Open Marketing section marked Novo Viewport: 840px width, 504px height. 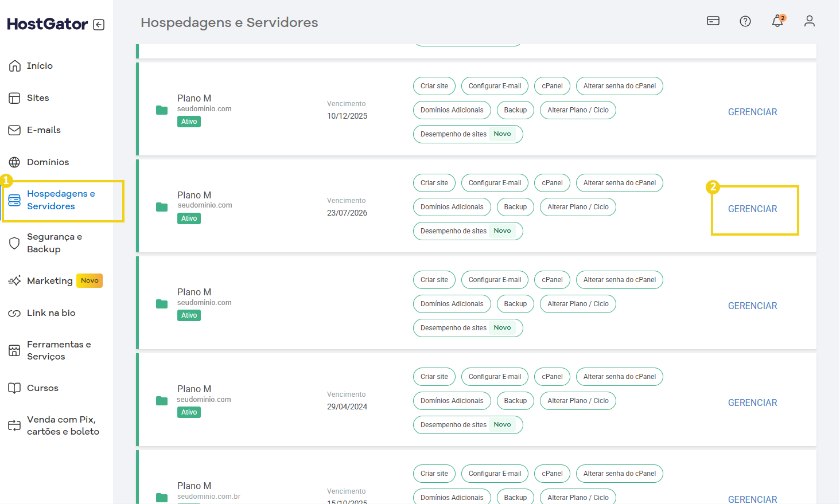[x=50, y=281]
